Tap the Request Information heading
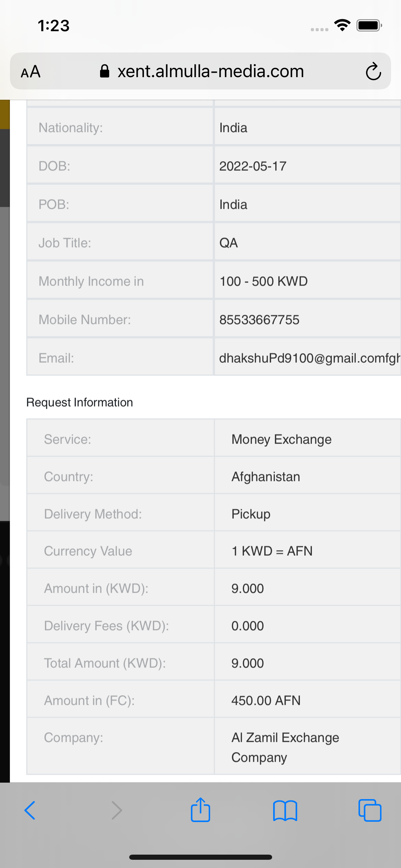The height and width of the screenshot is (868, 401). coord(80,402)
